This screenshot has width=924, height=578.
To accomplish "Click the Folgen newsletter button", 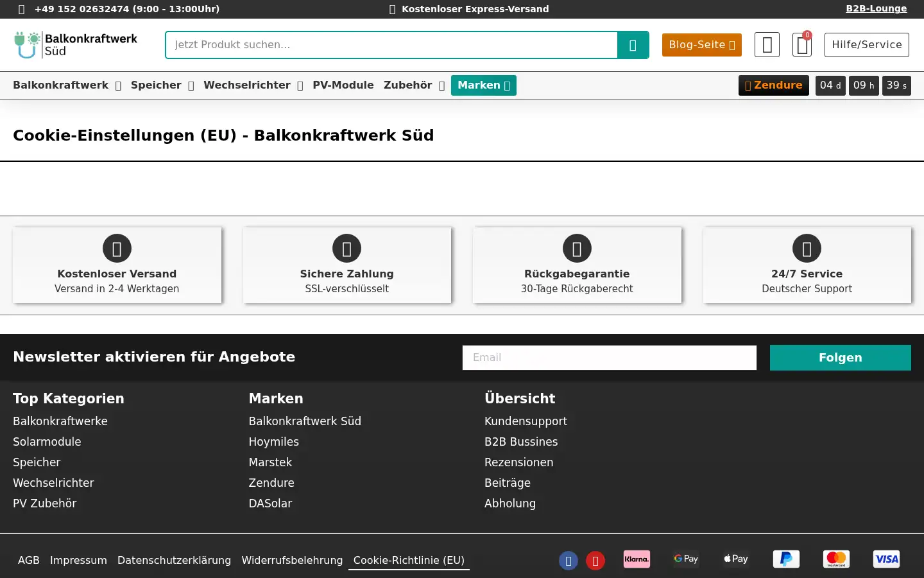I will click(841, 358).
